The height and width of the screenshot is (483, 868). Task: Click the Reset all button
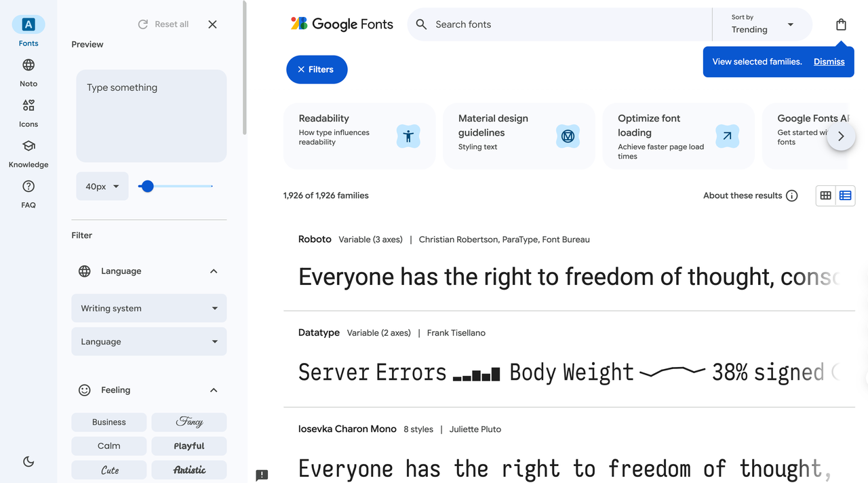point(163,24)
